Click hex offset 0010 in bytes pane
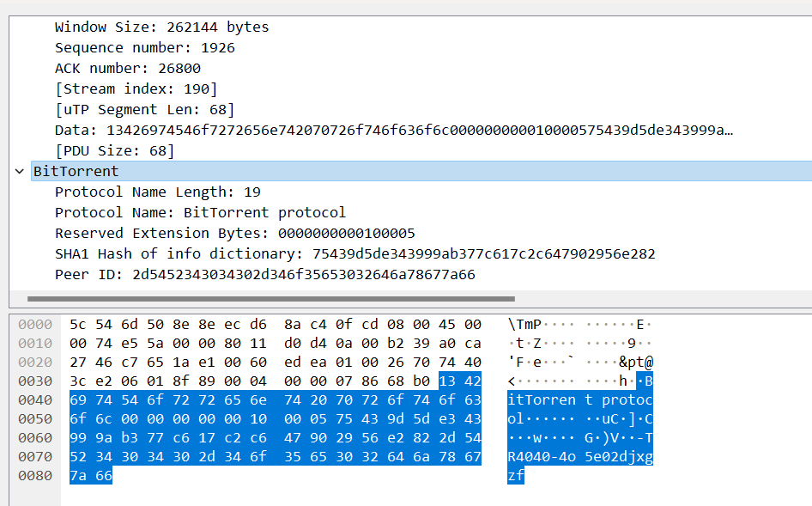Image resolution: width=812 pixels, height=506 pixels. pyautogui.click(x=35, y=344)
